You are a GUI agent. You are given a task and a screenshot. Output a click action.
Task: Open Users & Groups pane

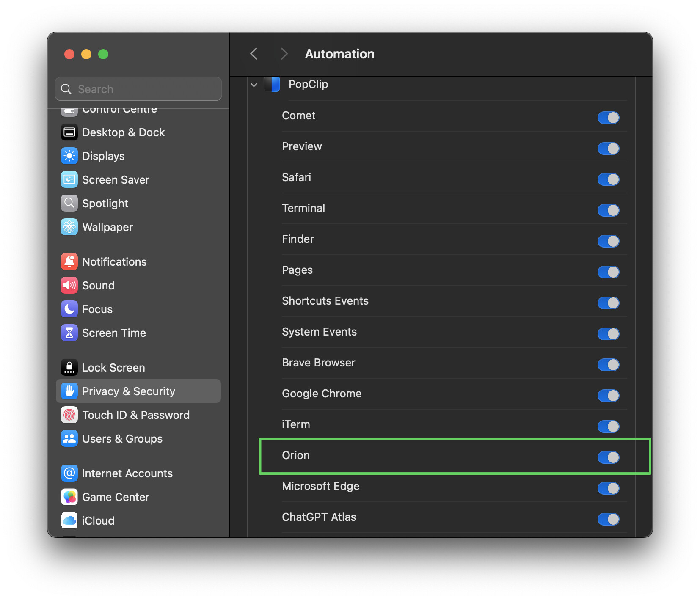[122, 439]
